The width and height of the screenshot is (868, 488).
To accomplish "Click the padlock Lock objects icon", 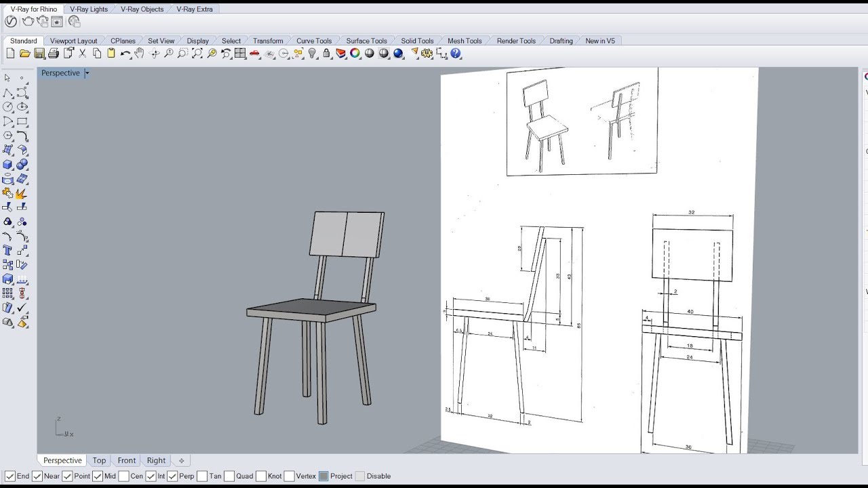I will [326, 53].
